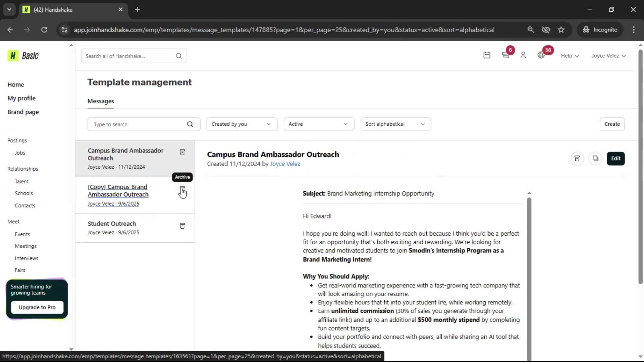This screenshot has width=644, height=362.
Task: Archive the Student Outreach template
Action: [182, 226]
